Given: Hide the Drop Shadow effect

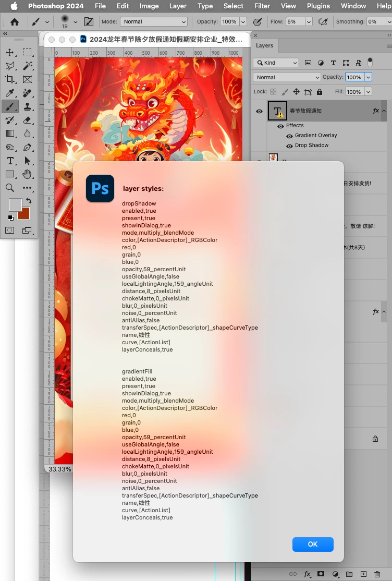Looking at the screenshot, I should 289,146.
